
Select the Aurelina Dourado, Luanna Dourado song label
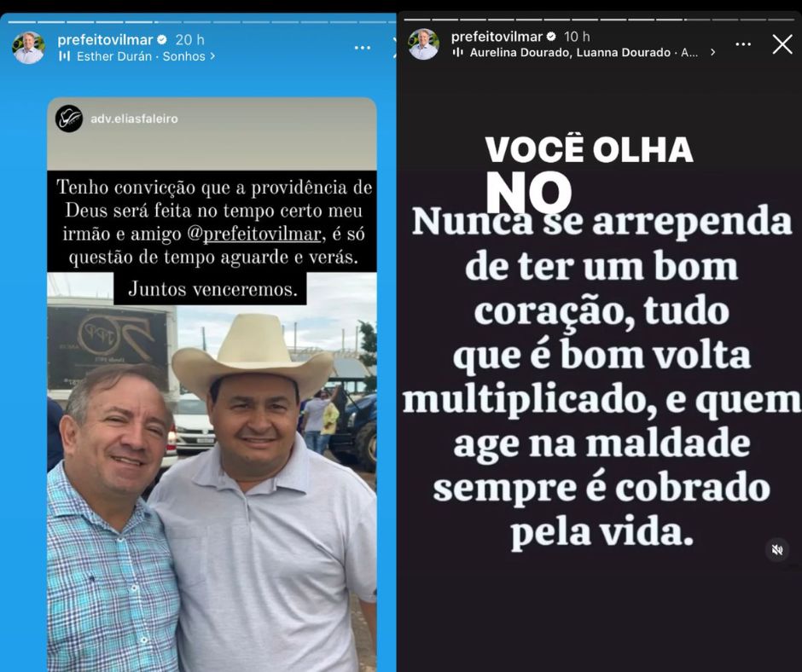[x=570, y=52]
